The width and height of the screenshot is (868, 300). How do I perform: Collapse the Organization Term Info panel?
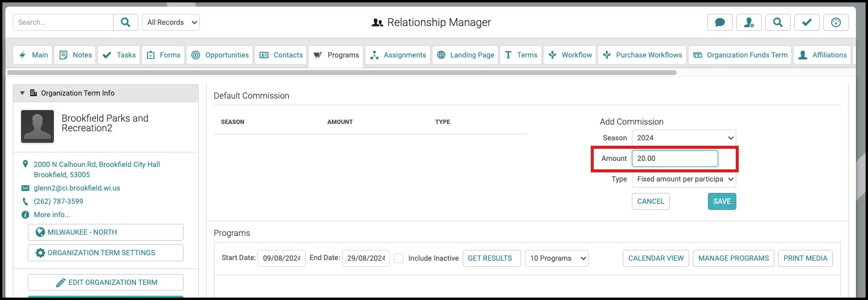tap(22, 93)
